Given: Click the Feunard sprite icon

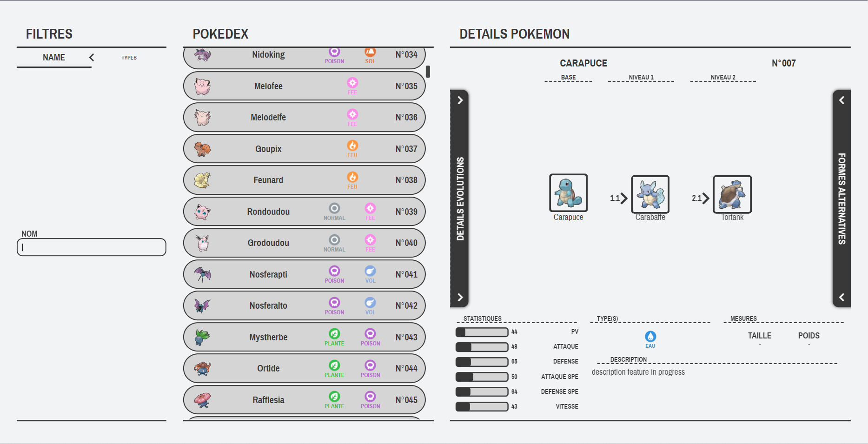Looking at the screenshot, I should (202, 180).
